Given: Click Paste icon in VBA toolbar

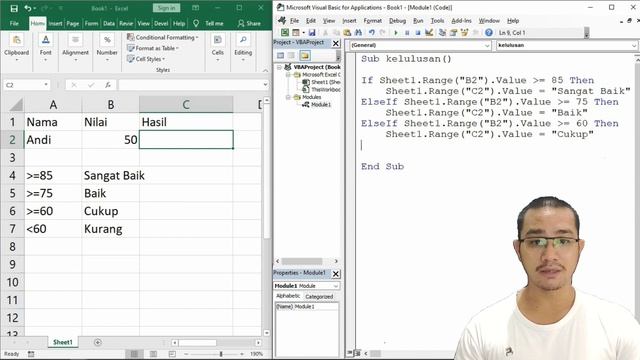Looking at the screenshot, I should point(347,33).
